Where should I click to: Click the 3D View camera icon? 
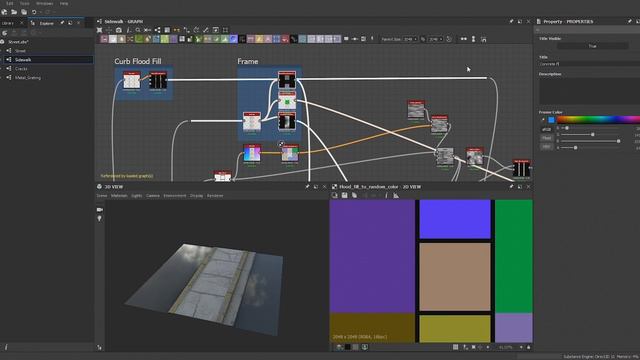100,210
